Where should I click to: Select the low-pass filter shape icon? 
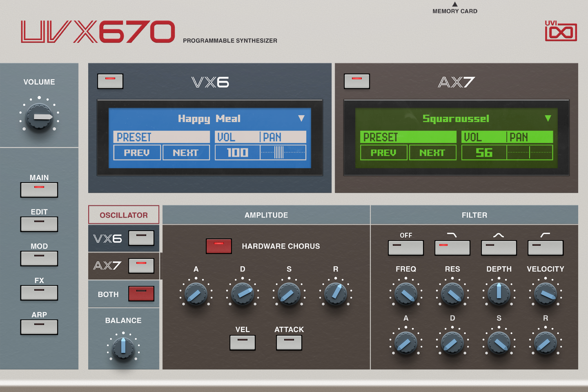(x=452, y=247)
